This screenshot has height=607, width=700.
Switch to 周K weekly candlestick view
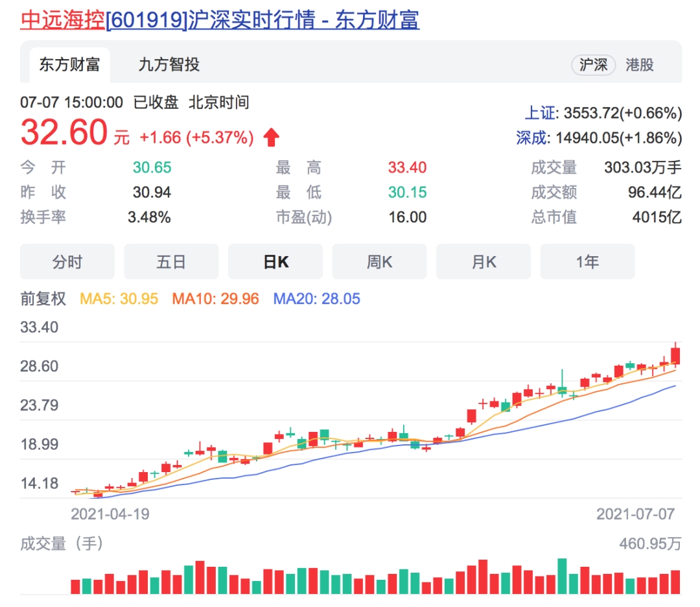(x=379, y=262)
